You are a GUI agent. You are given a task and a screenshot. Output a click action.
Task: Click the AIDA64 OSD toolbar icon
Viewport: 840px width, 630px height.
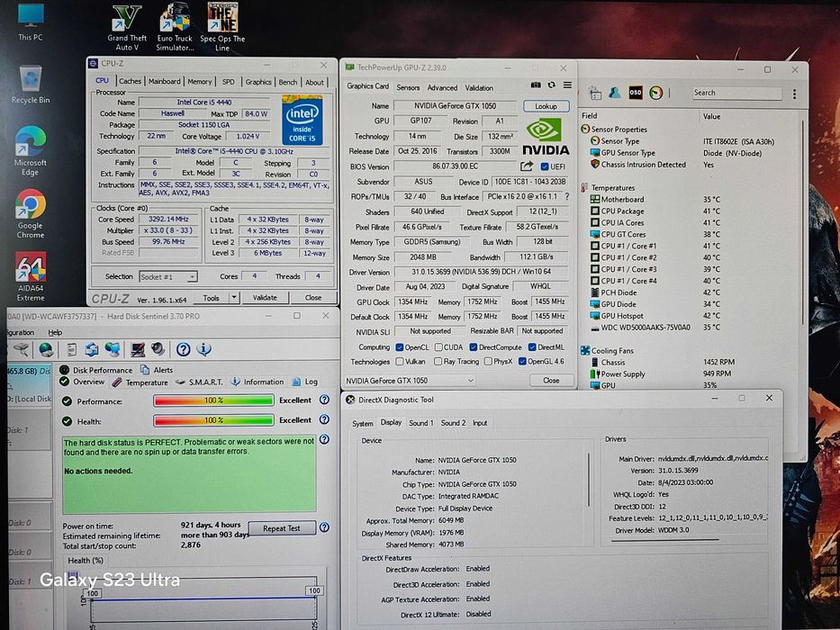[636, 92]
